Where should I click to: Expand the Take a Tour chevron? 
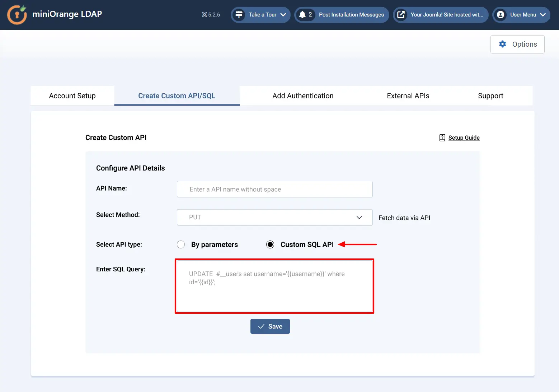click(x=283, y=15)
